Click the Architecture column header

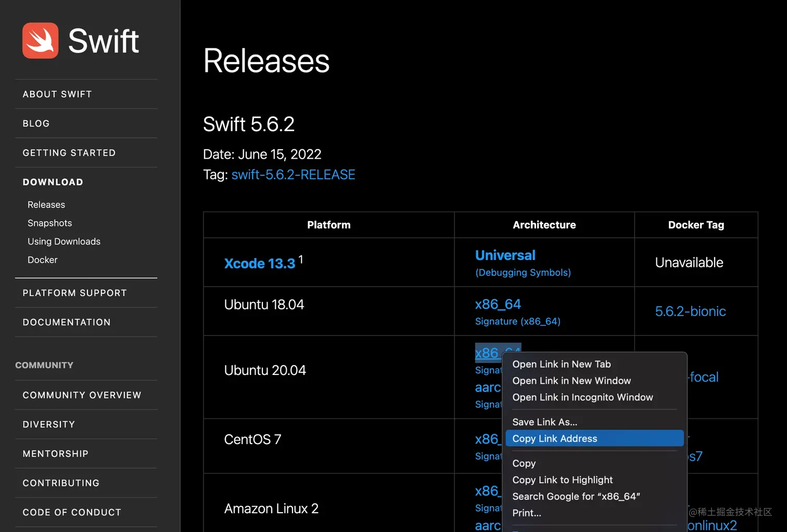click(x=544, y=225)
